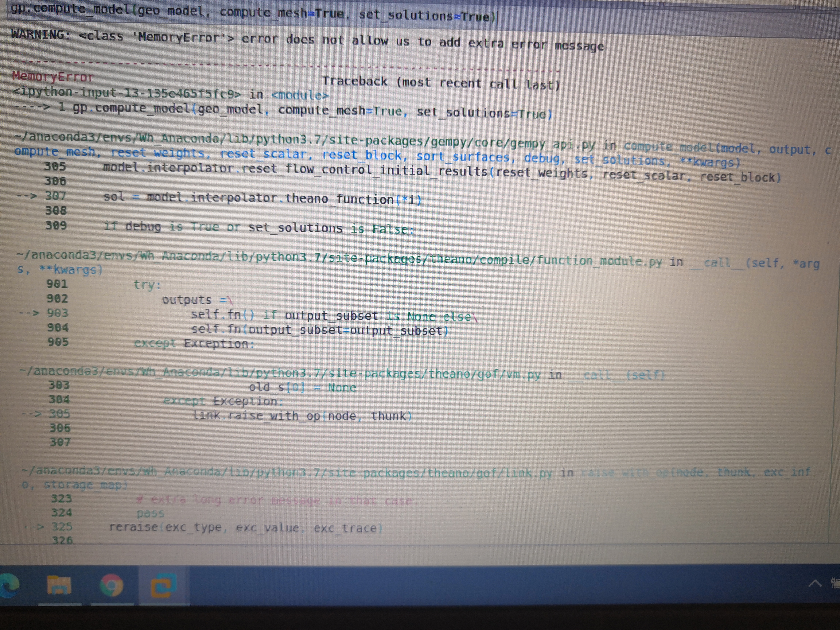Open Microsoft Edge from the taskbar
The height and width of the screenshot is (630, 840).
pos(9,585)
